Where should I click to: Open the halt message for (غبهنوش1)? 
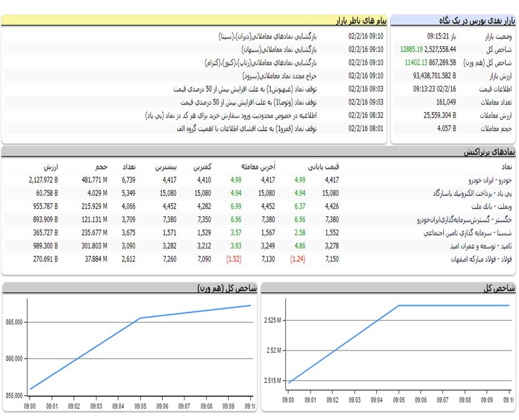tap(245, 89)
